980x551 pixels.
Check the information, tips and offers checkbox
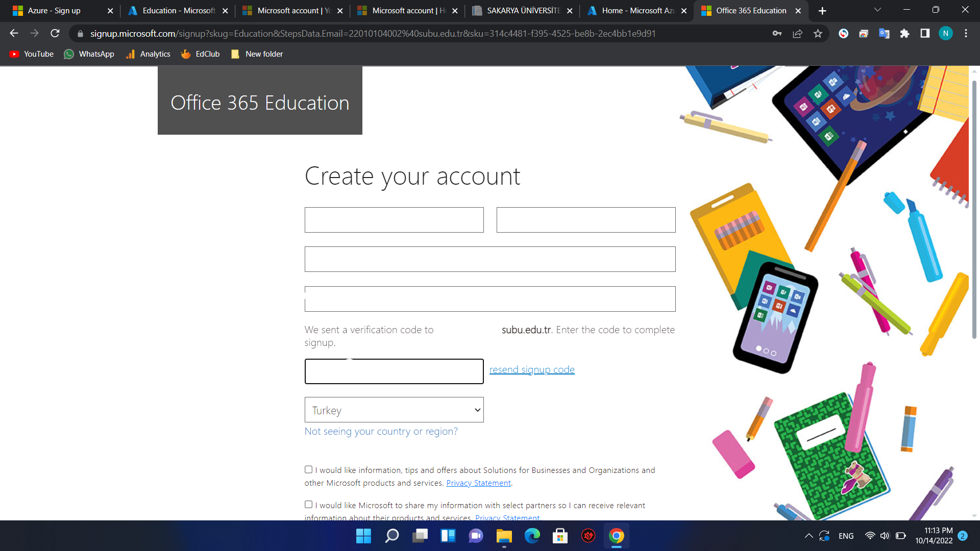308,469
